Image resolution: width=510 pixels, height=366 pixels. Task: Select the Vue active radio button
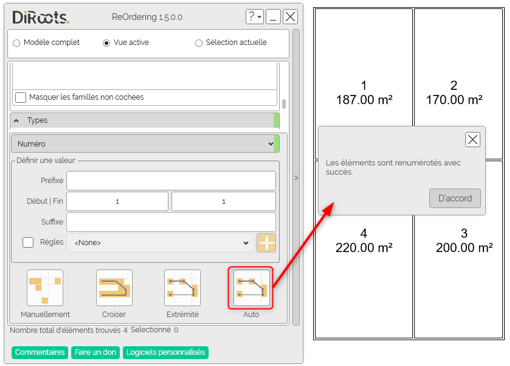click(x=106, y=43)
